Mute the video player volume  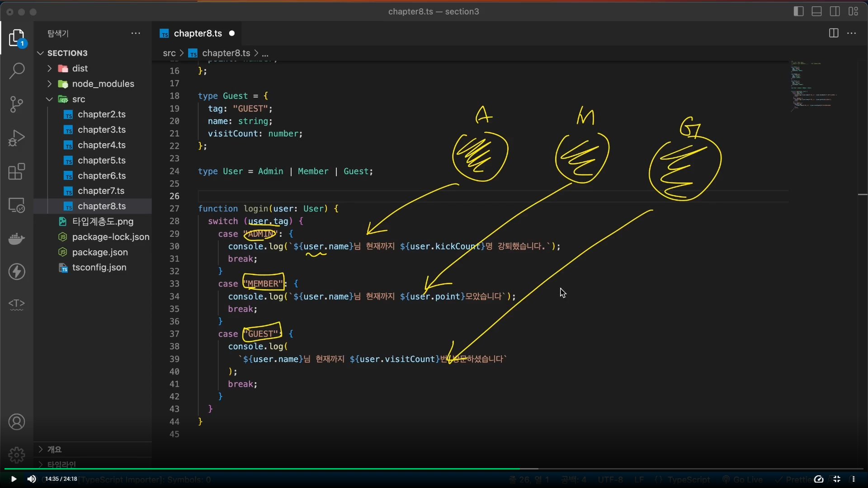(x=32, y=479)
